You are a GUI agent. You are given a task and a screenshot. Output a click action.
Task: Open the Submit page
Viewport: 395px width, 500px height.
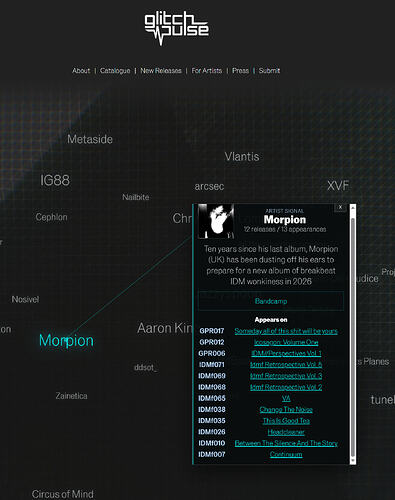(x=269, y=71)
